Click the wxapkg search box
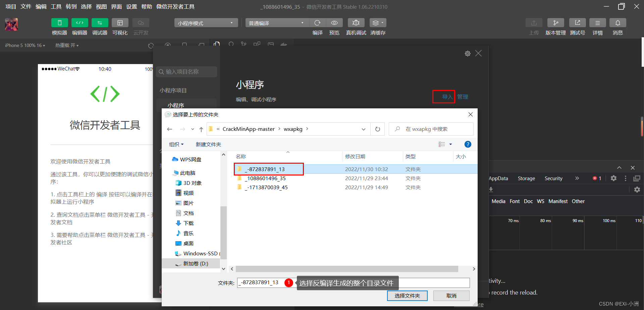 click(431, 129)
